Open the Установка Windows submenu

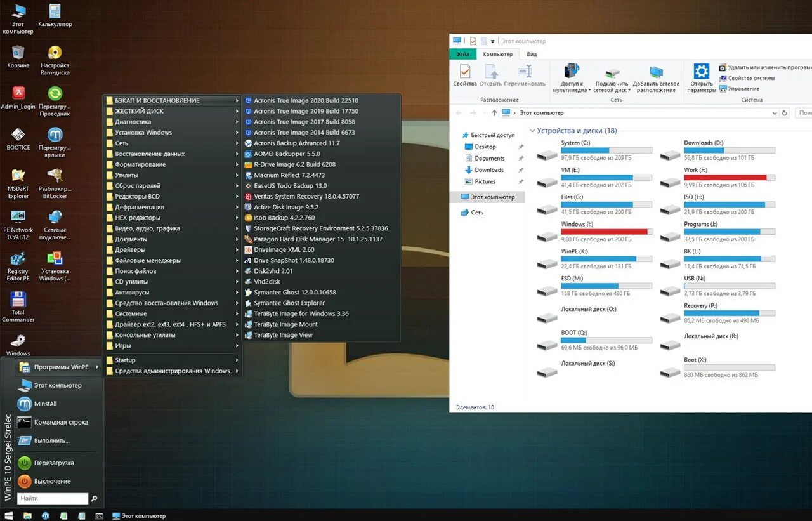[x=173, y=133]
